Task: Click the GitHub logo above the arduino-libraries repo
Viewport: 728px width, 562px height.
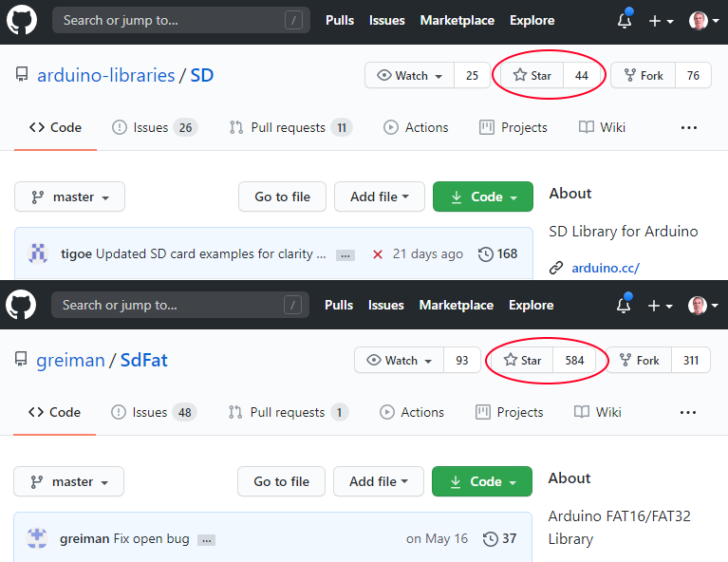Action: point(22,20)
